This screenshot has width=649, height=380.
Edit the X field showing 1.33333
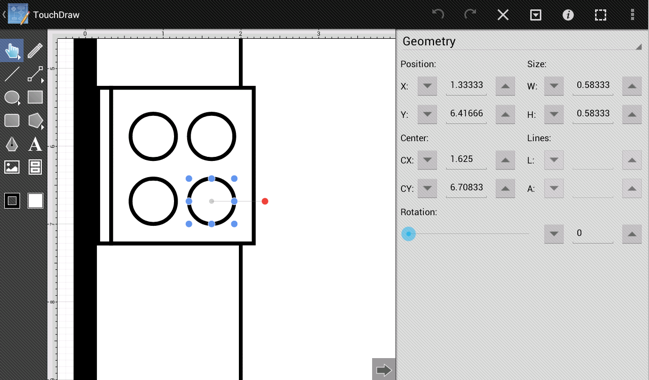click(x=466, y=86)
